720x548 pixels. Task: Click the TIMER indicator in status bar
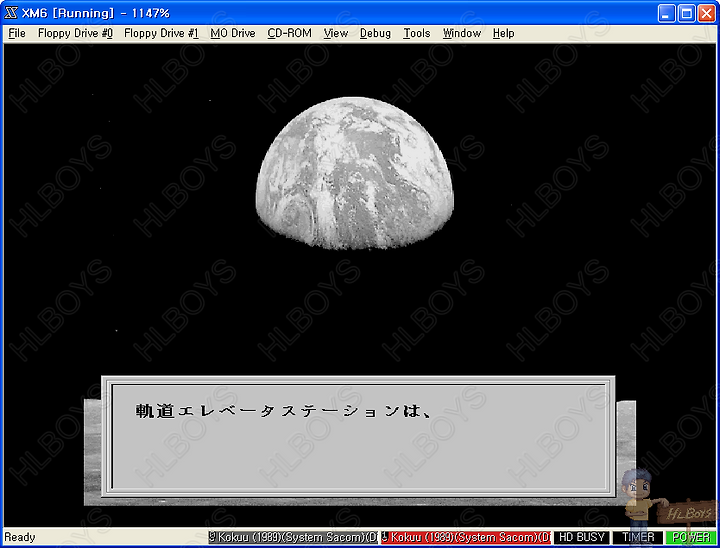[x=638, y=537]
